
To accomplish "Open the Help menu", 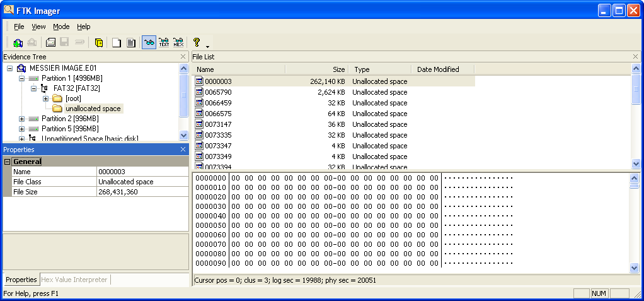I will click(x=84, y=27).
